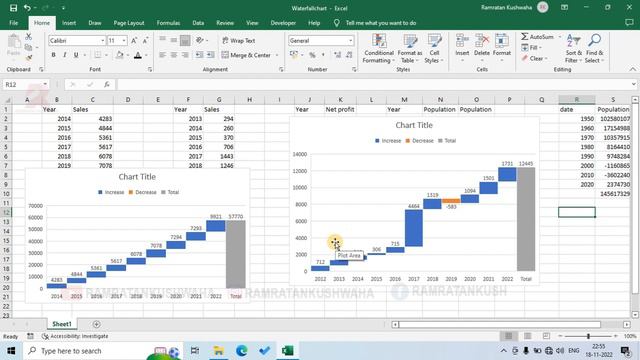Screen dimensions: 640x360
Task: Click the AutoSum button
Action: pyautogui.click(x=538, y=37)
